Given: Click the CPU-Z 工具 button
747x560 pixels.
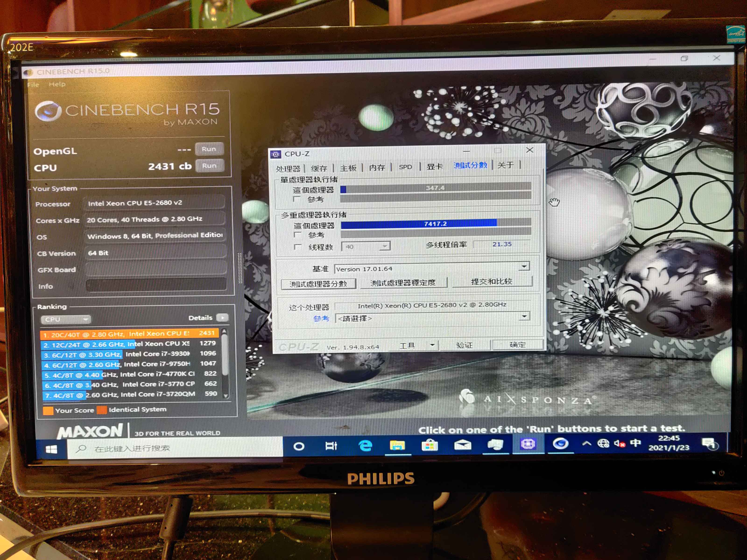Looking at the screenshot, I should click(x=408, y=345).
